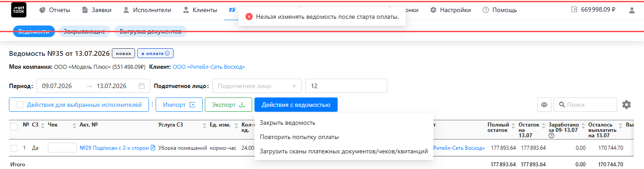This screenshot has width=644, height=169.
Task: Click the gear icon beside Настройки
Action: 433,10
